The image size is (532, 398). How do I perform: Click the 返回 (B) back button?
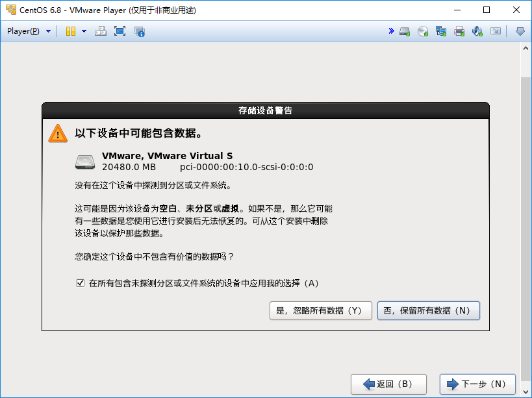(388, 384)
